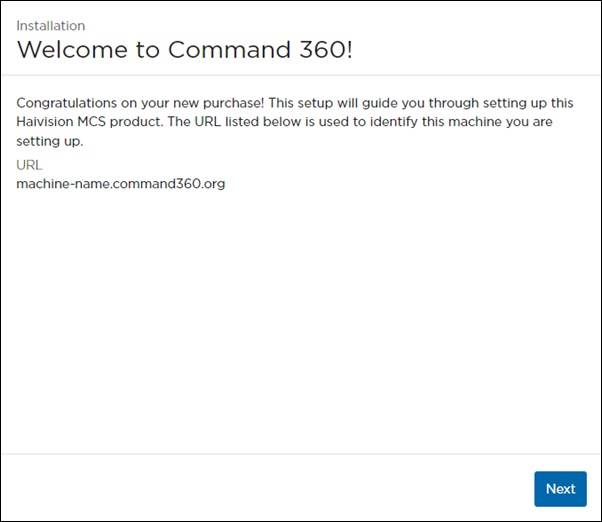Click the empty footer area left of Next
Image resolution: width=602 pixels, height=522 pixels.
(x=260, y=488)
